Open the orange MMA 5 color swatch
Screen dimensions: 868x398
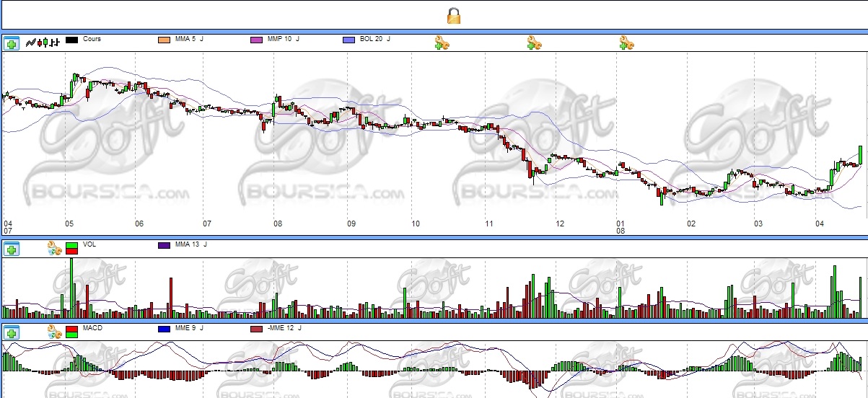pyautogui.click(x=164, y=40)
